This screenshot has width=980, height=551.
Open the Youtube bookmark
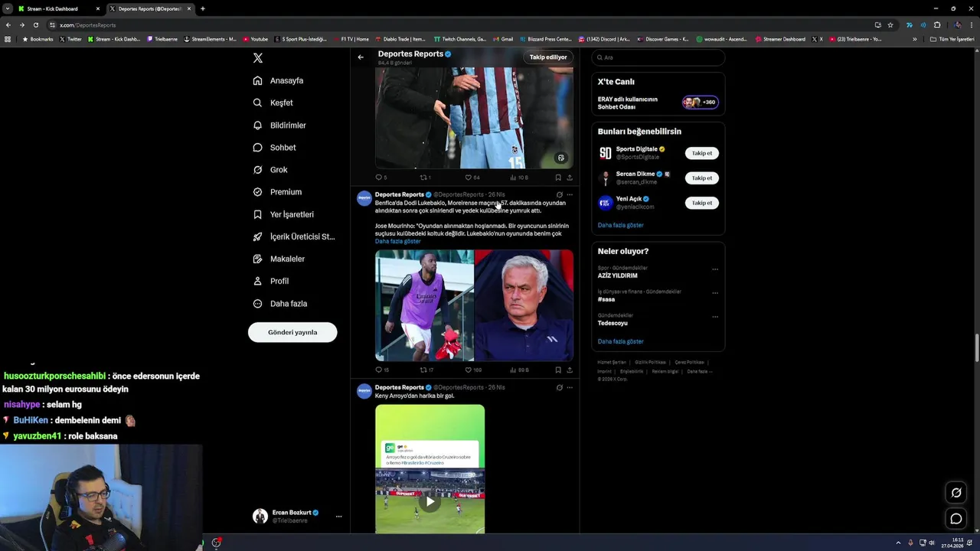coord(256,39)
